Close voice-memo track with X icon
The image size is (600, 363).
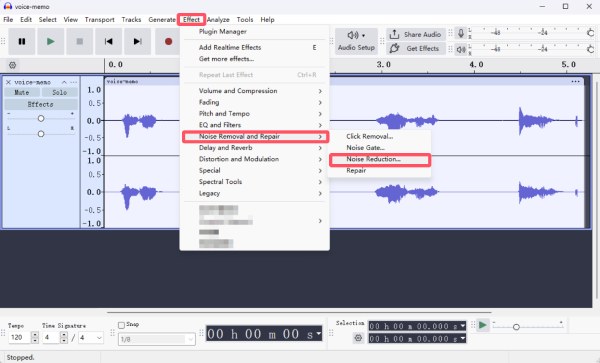point(8,82)
